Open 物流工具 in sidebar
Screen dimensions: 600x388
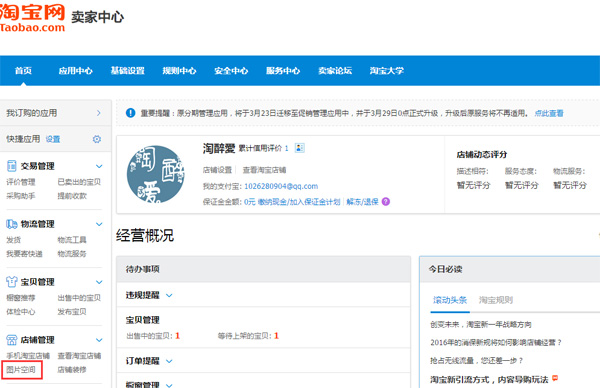coord(72,240)
